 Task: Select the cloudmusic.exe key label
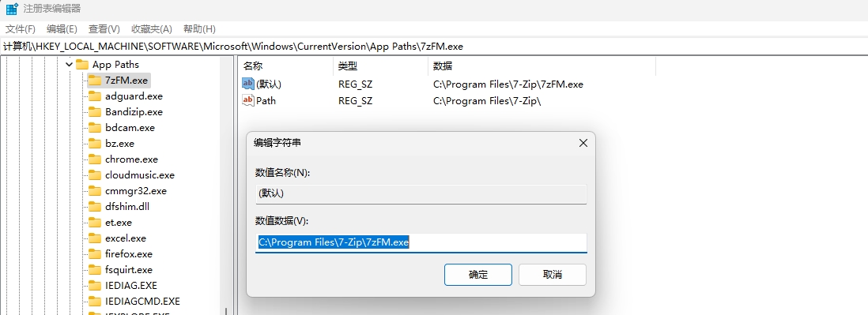(139, 175)
